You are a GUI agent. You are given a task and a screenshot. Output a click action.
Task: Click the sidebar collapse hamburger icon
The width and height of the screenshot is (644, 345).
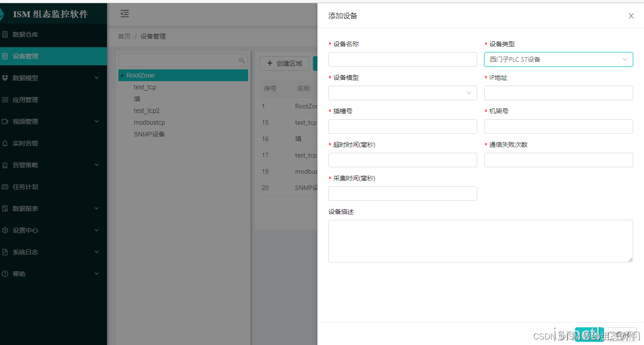coord(125,14)
